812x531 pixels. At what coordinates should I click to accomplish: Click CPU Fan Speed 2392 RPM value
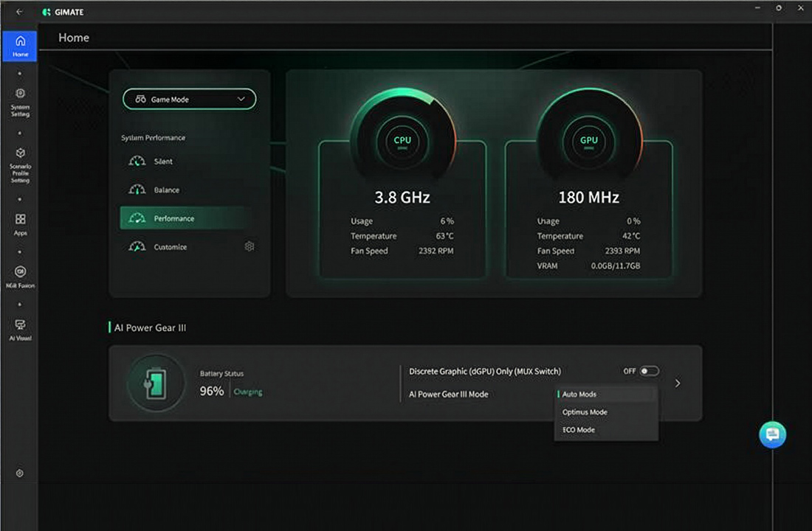(436, 251)
